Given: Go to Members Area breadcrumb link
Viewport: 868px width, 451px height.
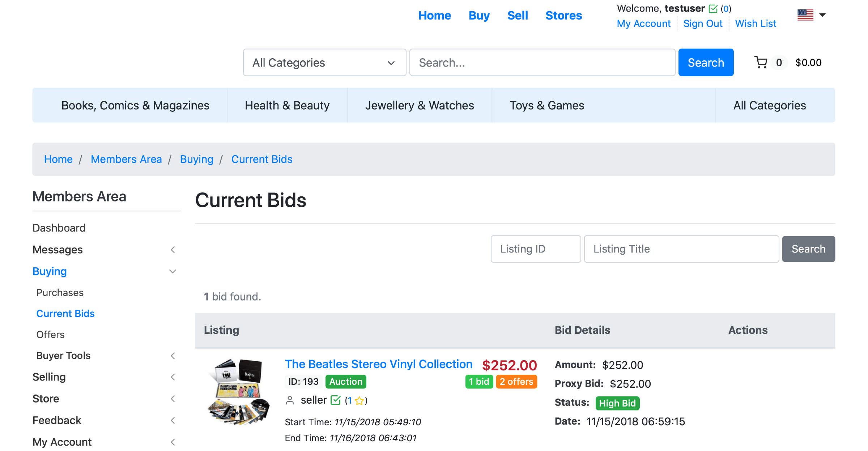Looking at the screenshot, I should pos(126,159).
